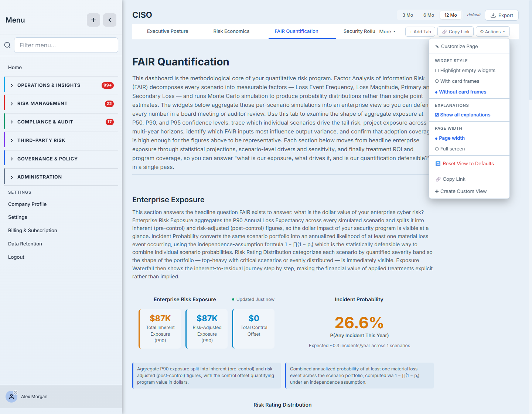Screen dimensions: 532x414
Task: Click the plus icon beside Menu
Action: [93, 20]
